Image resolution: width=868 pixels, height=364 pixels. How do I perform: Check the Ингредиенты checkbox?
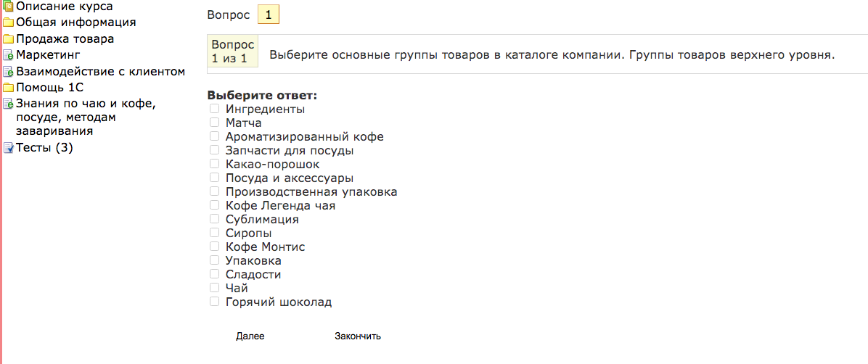[213, 109]
